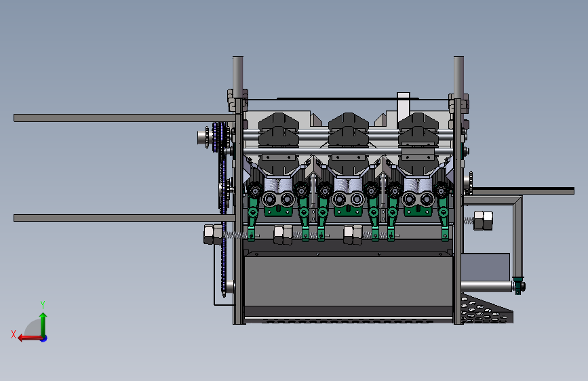Select the horizontal roller cylinder at the lower right
Viewport: 588px width, 381px height.
point(487,287)
